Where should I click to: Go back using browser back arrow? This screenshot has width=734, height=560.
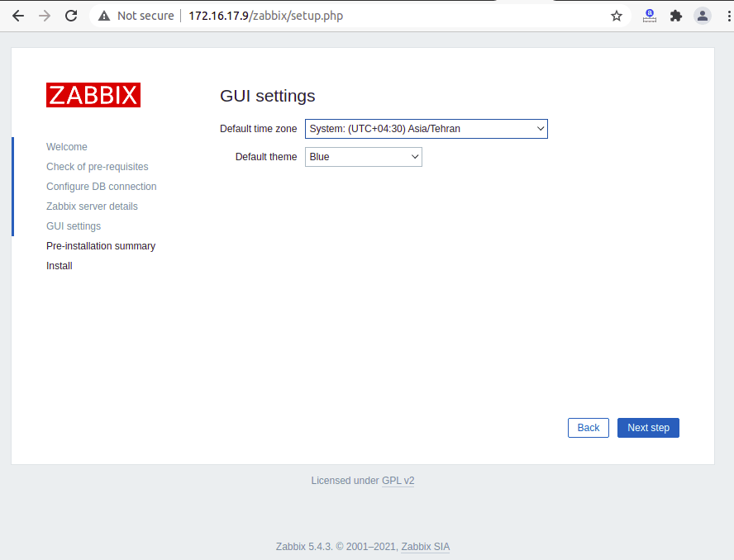(18, 16)
